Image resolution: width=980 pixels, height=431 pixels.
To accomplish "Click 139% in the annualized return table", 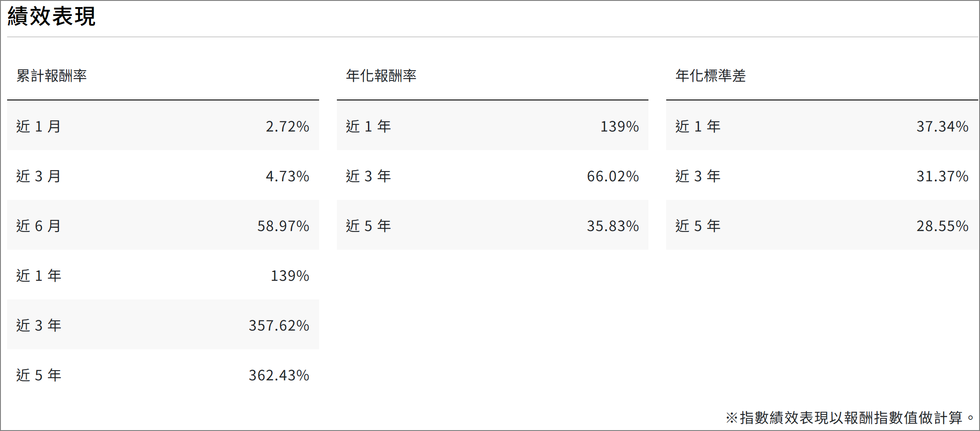I will click(620, 126).
